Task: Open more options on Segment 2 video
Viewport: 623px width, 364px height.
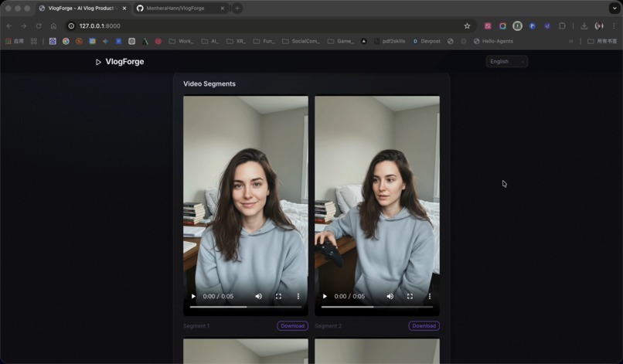Action: (430, 296)
